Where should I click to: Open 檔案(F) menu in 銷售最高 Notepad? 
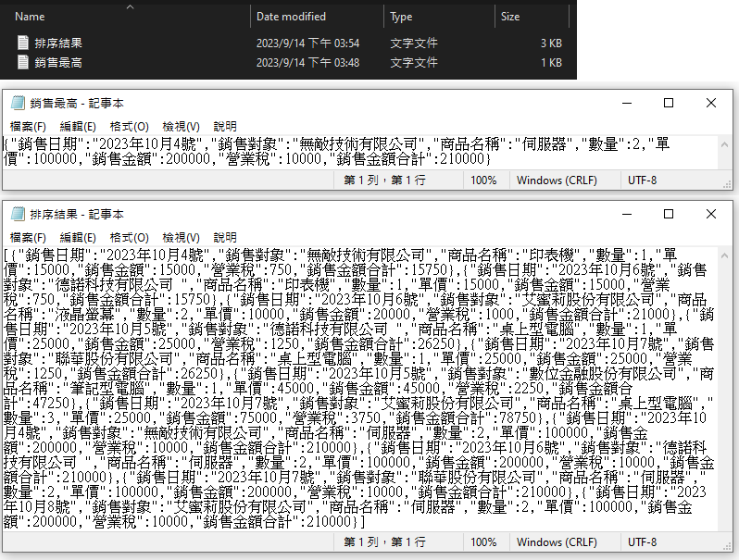click(x=29, y=126)
